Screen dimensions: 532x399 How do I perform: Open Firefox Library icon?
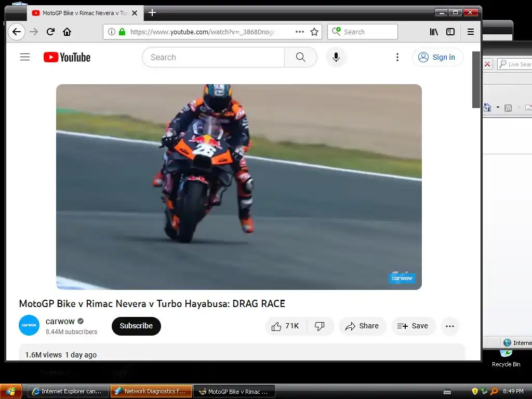(434, 32)
